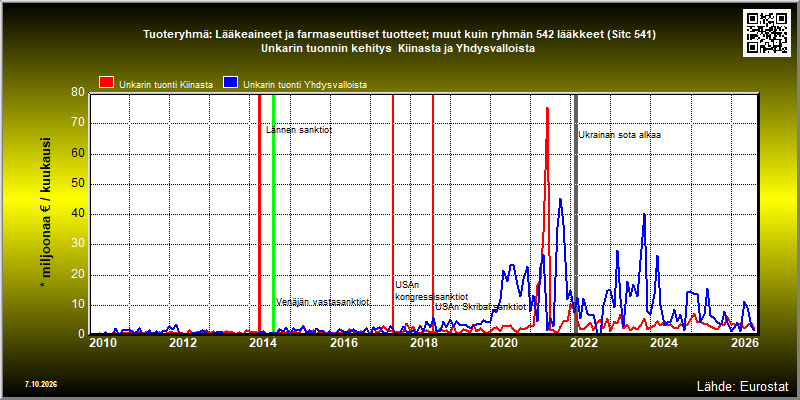This screenshot has height=400, width=800.
Task: Click the 'Lännen sanktiot' annotation
Action: pyautogui.click(x=299, y=130)
